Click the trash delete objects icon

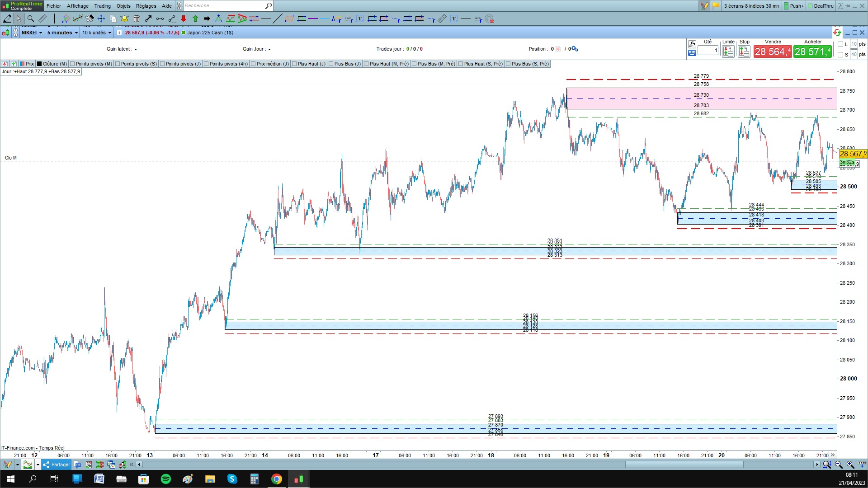137,19
